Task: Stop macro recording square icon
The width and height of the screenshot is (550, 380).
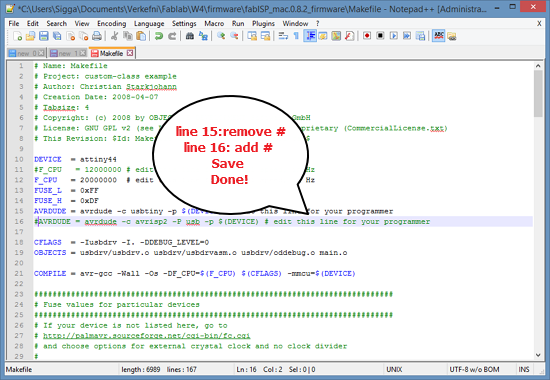Action: click(380, 36)
